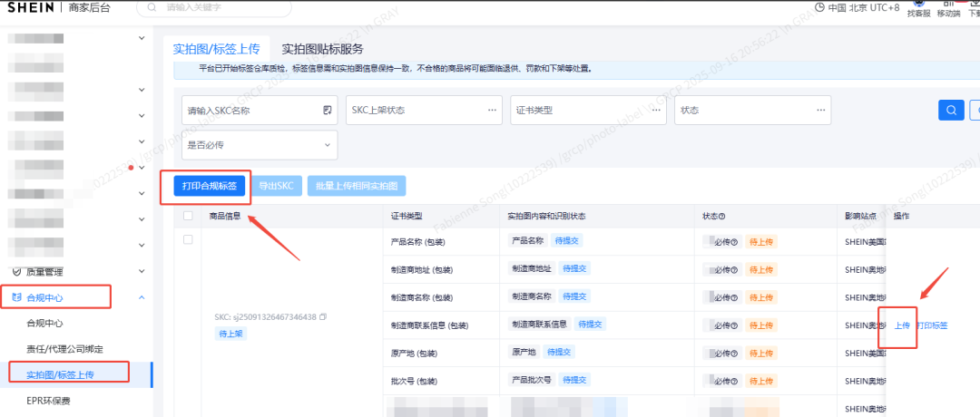The height and width of the screenshot is (417, 980).
Task: Switch to 实拍图贴标服务 tab
Action: coord(322,49)
